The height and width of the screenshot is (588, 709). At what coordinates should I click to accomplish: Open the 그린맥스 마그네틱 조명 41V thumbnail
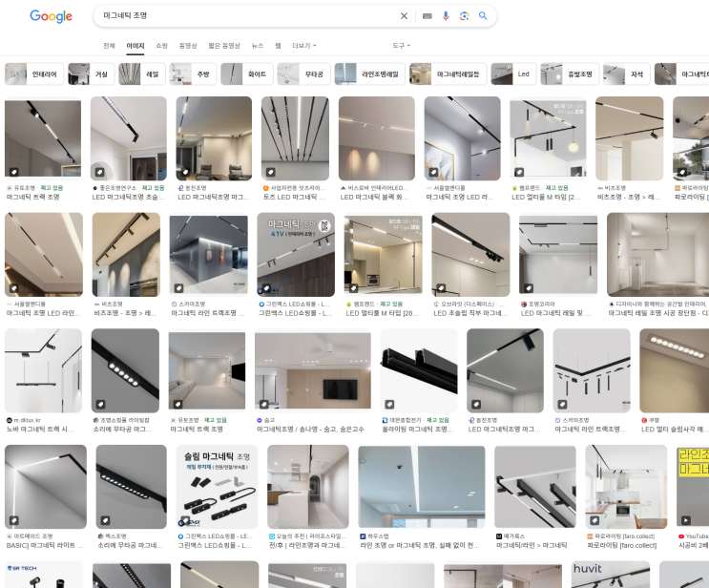coord(296,255)
